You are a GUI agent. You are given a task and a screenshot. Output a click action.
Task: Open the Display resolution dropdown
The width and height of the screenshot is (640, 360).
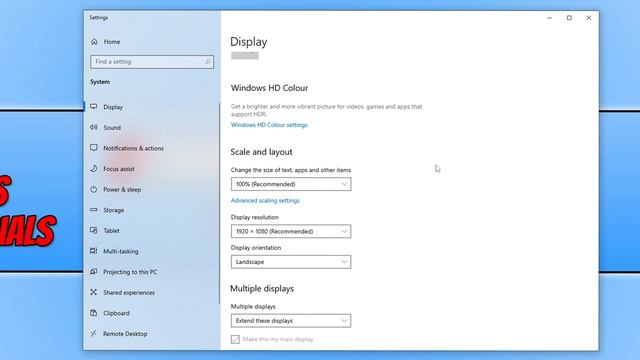coord(291,231)
